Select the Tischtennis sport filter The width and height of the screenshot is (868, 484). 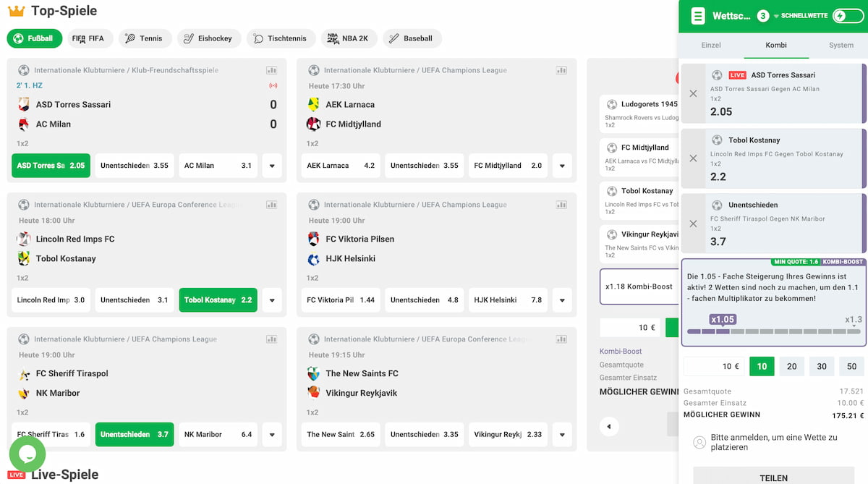tap(281, 38)
